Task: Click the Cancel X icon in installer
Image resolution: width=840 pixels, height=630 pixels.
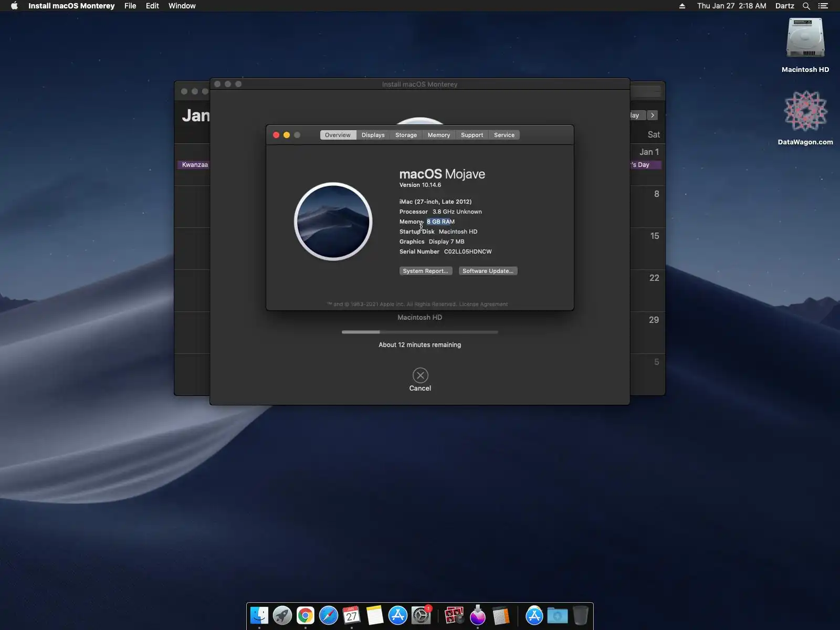Action: 421,375
